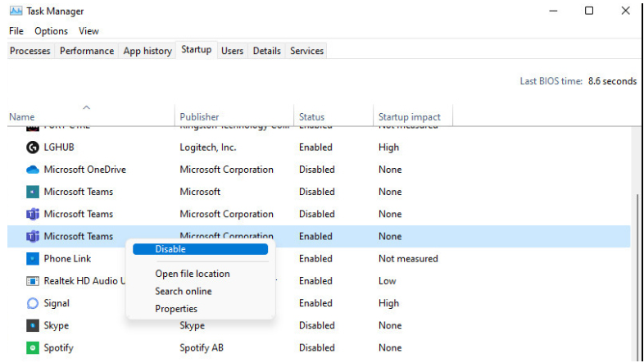Click the LGHUB app icon
Viewport: 644px width, 363px height.
[x=33, y=147]
